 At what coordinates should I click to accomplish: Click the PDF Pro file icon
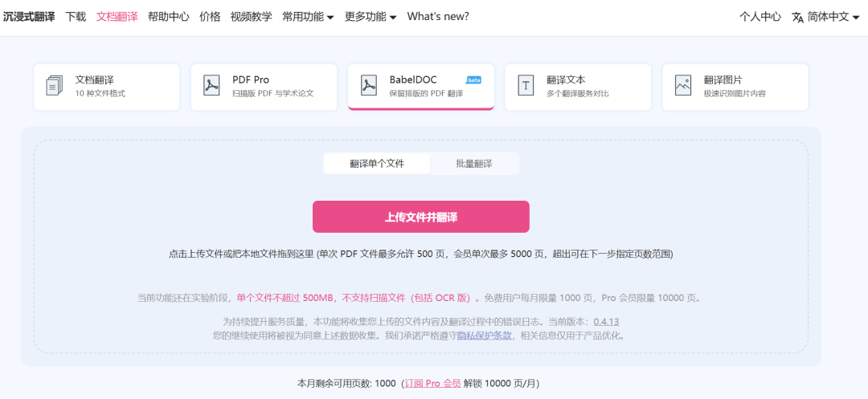pos(211,86)
